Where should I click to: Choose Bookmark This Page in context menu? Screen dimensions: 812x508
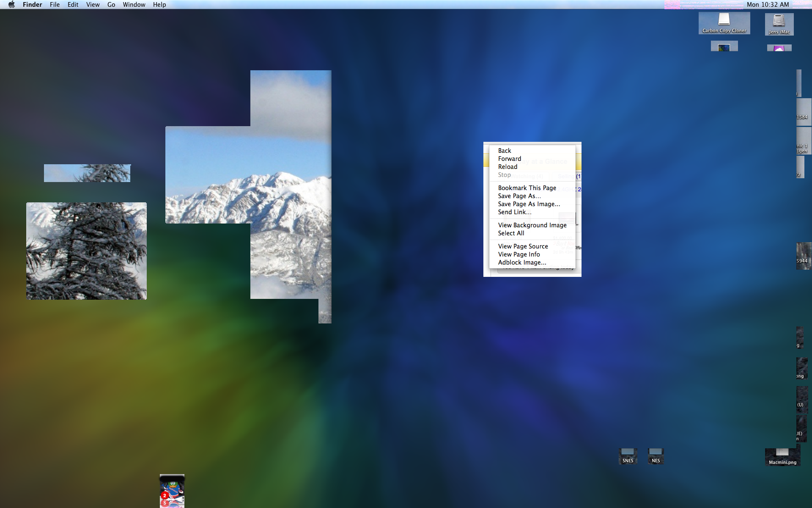(527, 188)
